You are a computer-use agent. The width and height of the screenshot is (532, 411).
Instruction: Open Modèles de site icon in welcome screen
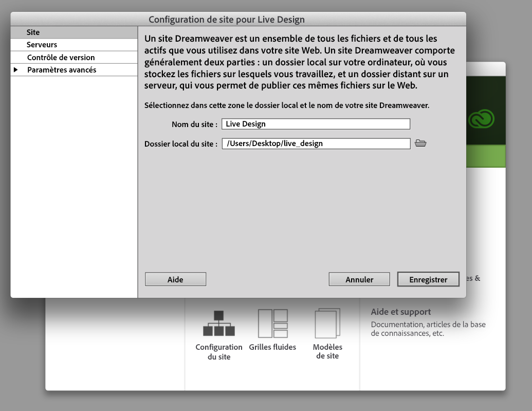pyautogui.click(x=327, y=323)
